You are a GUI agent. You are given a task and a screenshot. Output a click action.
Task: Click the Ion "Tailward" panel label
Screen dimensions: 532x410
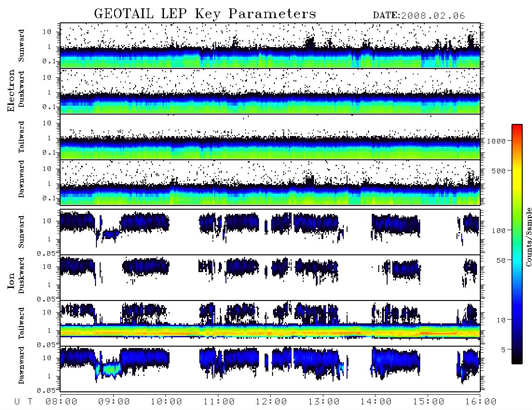[21, 323]
